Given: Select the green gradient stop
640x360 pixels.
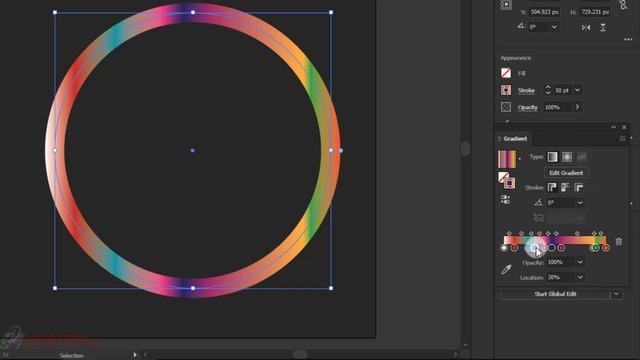Looking at the screenshot, I should pos(596,248).
